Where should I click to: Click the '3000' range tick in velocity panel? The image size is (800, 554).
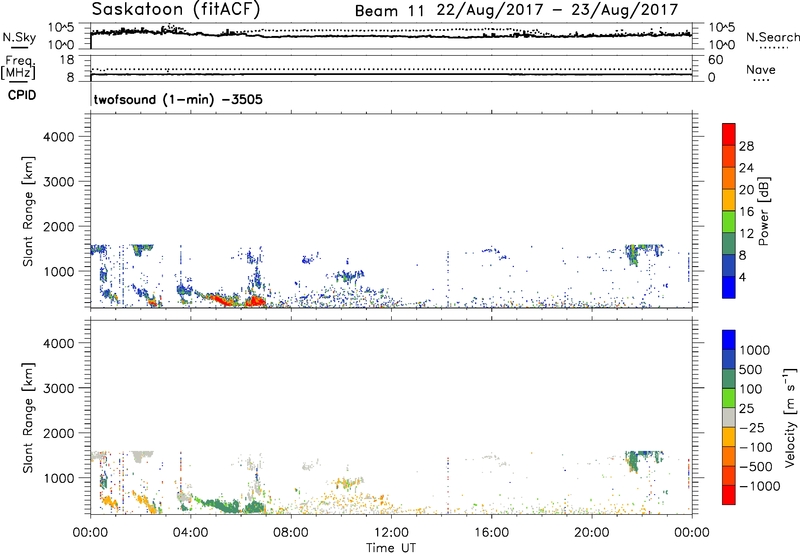tap(59, 388)
